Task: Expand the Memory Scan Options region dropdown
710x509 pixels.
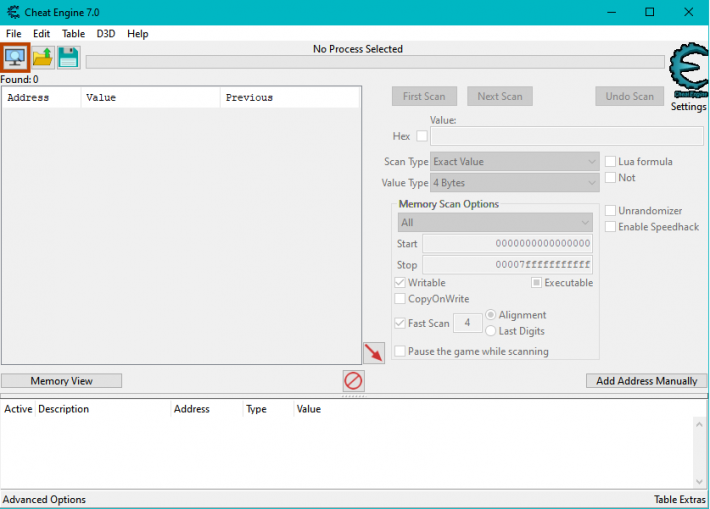Action: (495, 222)
